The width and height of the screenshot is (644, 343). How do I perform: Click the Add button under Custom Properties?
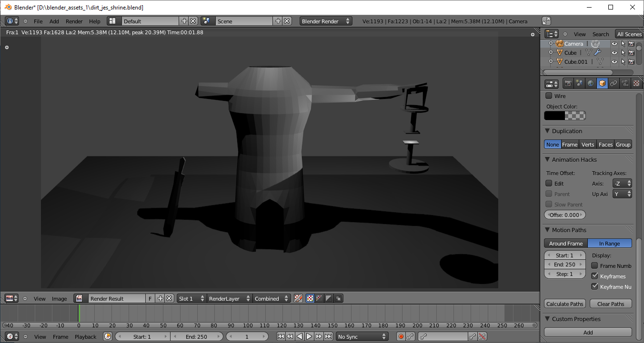click(x=588, y=333)
